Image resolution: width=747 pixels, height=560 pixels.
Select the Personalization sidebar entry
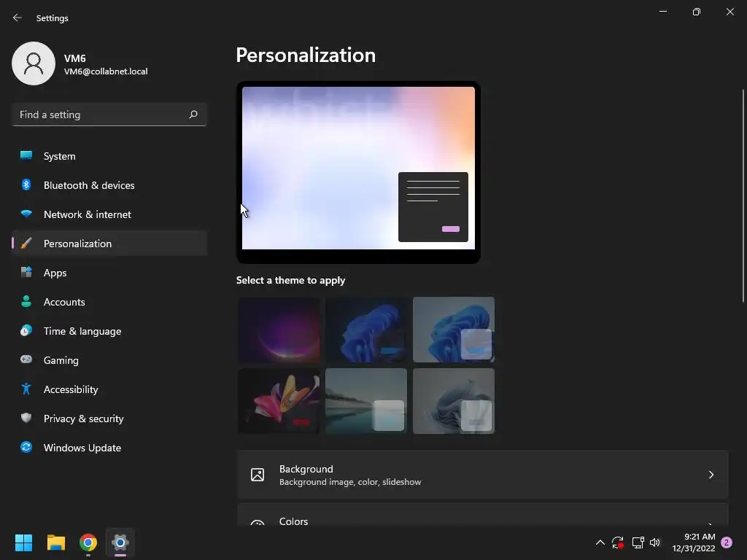(x=109, y=244)
